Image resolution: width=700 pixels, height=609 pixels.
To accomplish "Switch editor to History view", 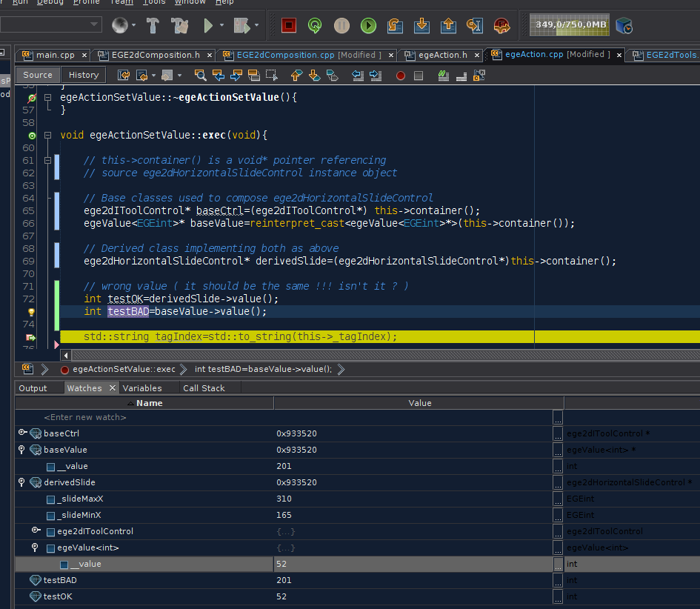I will coord(84,75).
